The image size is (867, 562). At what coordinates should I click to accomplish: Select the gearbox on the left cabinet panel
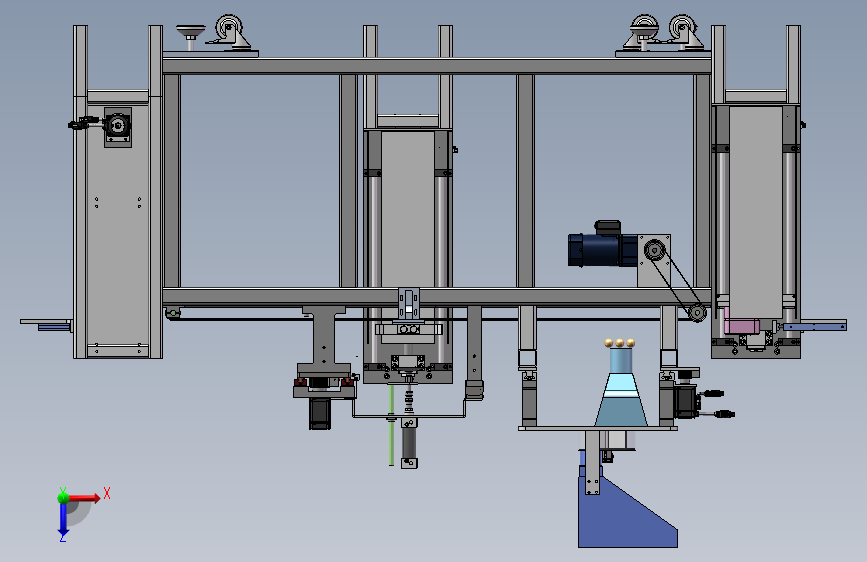(x=118, y=126)
